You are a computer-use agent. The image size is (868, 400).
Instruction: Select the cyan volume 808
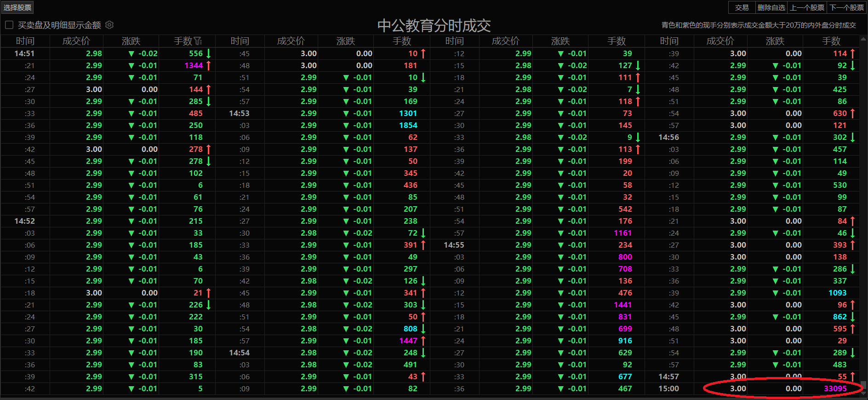click(x=411, y=329)
